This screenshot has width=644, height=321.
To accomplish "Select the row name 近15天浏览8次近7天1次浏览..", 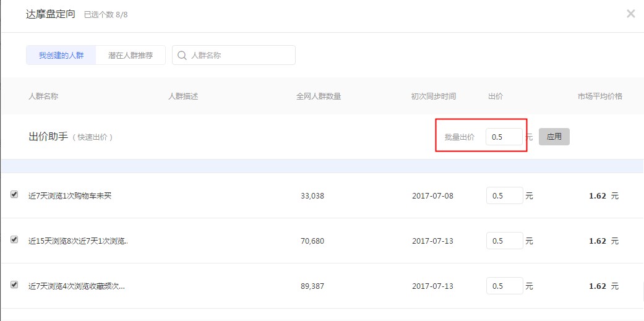I will tap(78, 241).
